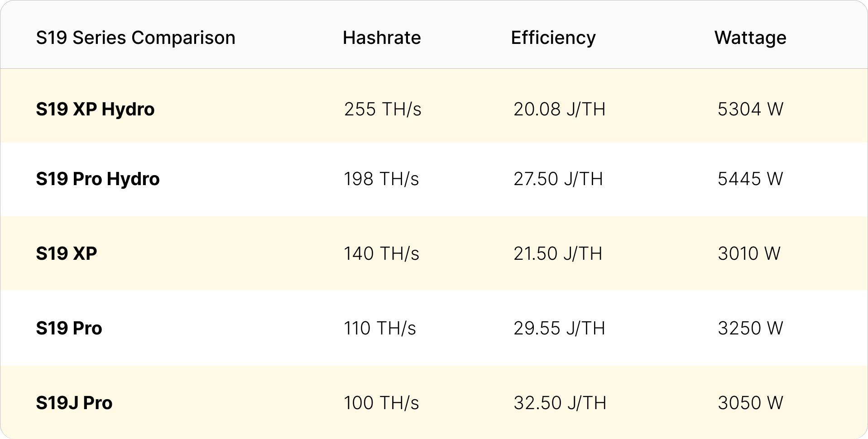
Task: Click the S19 Series Comparison heading
Action: pyautogui.click(x=135, y=38)
